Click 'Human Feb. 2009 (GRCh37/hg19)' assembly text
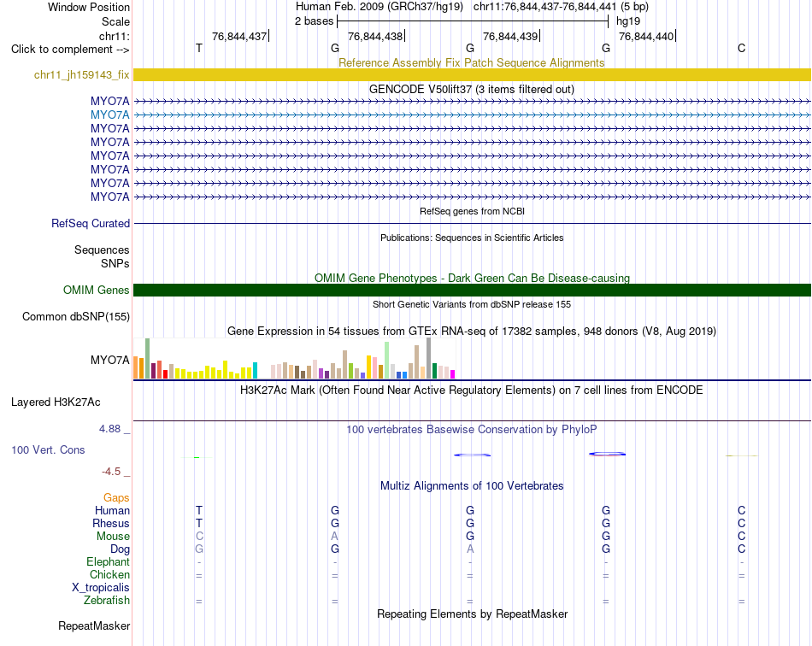The image size is (812, 646). (x=381, y=7)
